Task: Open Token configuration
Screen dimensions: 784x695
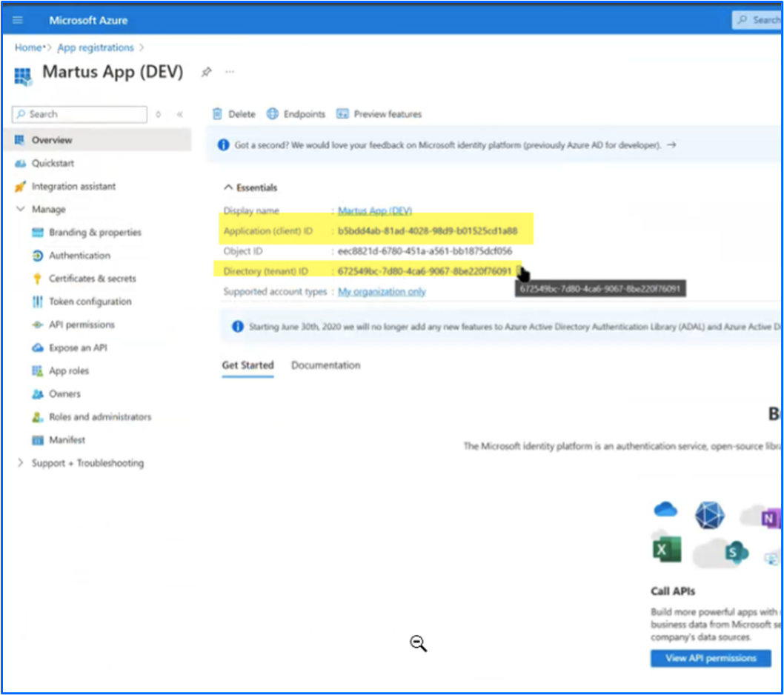Action: click(90, 302)
